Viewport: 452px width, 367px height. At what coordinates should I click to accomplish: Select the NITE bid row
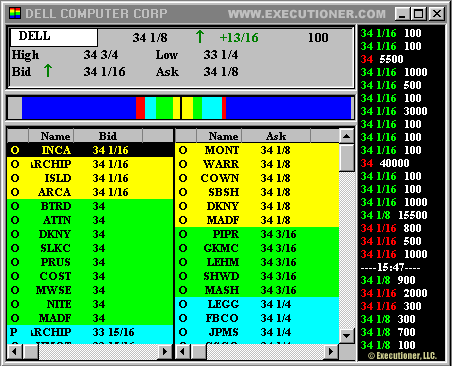90,304
